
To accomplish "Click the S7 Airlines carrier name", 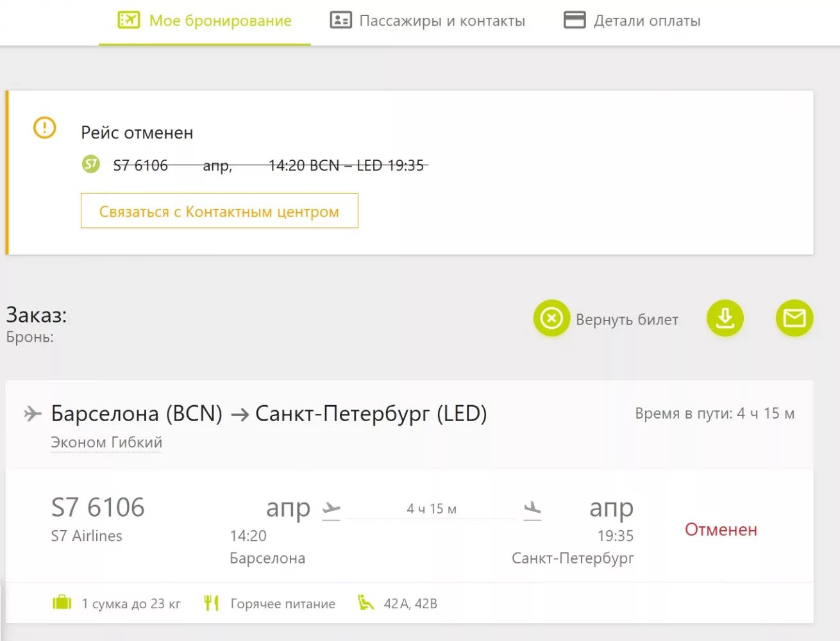I will 87,536.
